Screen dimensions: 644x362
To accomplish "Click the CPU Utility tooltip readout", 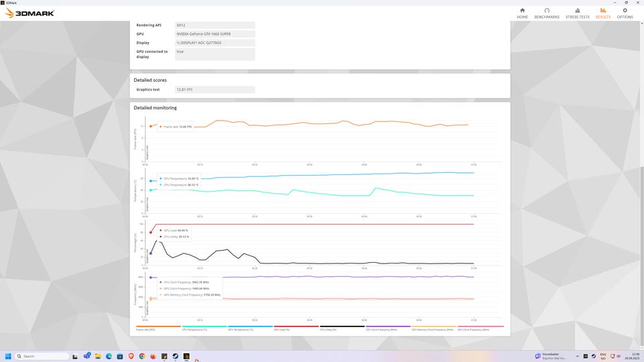I will pos(174,237).
